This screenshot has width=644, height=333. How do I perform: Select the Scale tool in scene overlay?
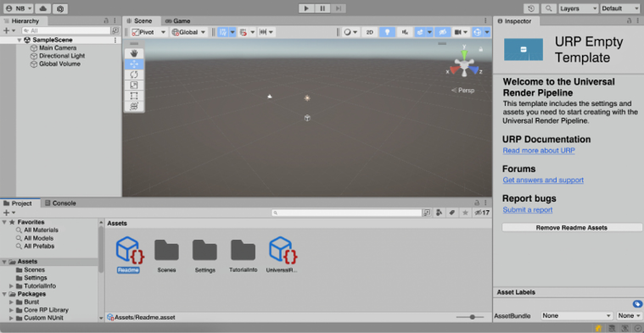[x=134, y=86]
